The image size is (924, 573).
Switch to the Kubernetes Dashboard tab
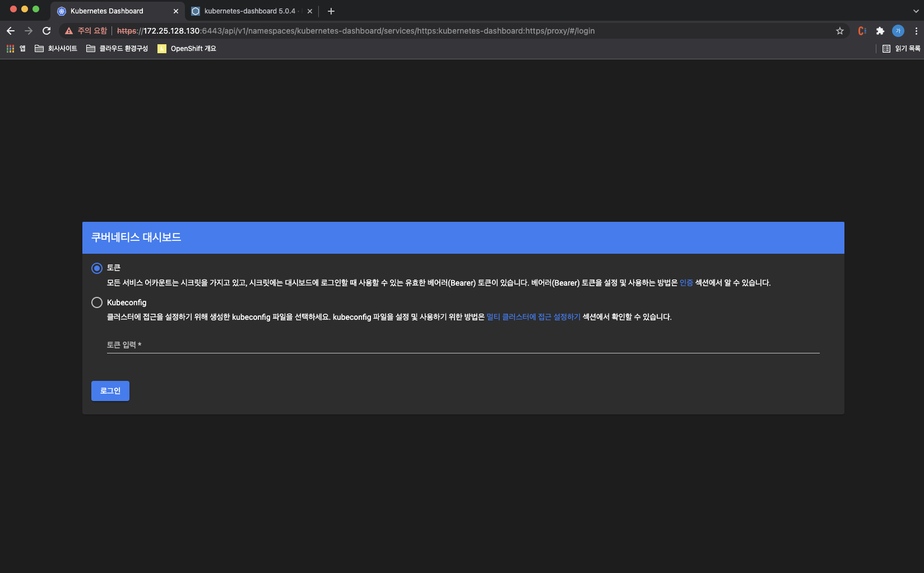(x=117, y=11)
